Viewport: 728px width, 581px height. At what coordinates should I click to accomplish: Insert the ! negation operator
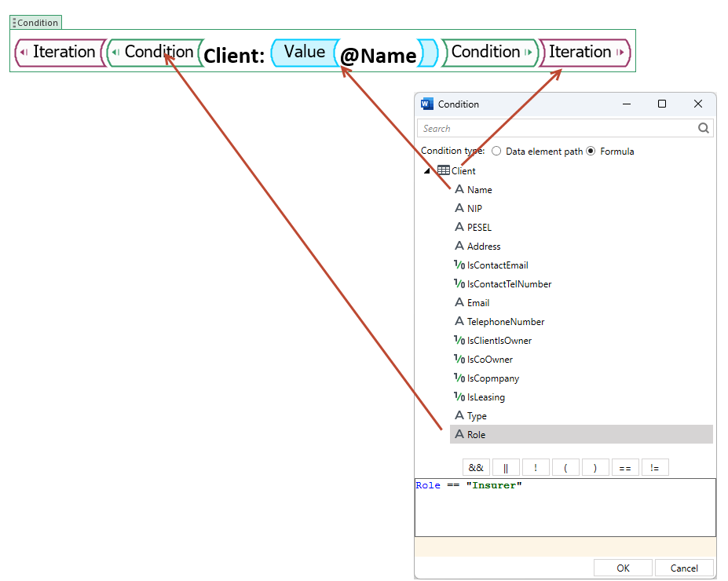(x=536, y=467)
